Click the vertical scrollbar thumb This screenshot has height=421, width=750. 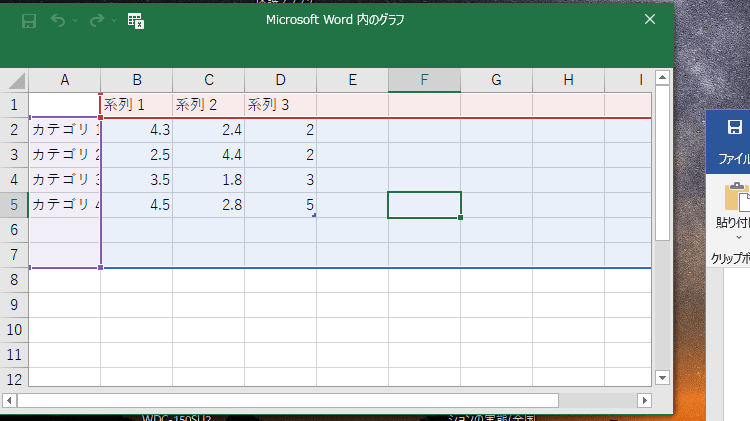[662, 163]
